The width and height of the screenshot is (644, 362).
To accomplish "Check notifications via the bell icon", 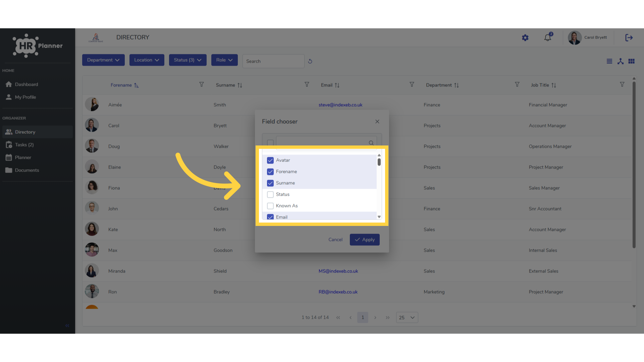I will tap(548, 37).
